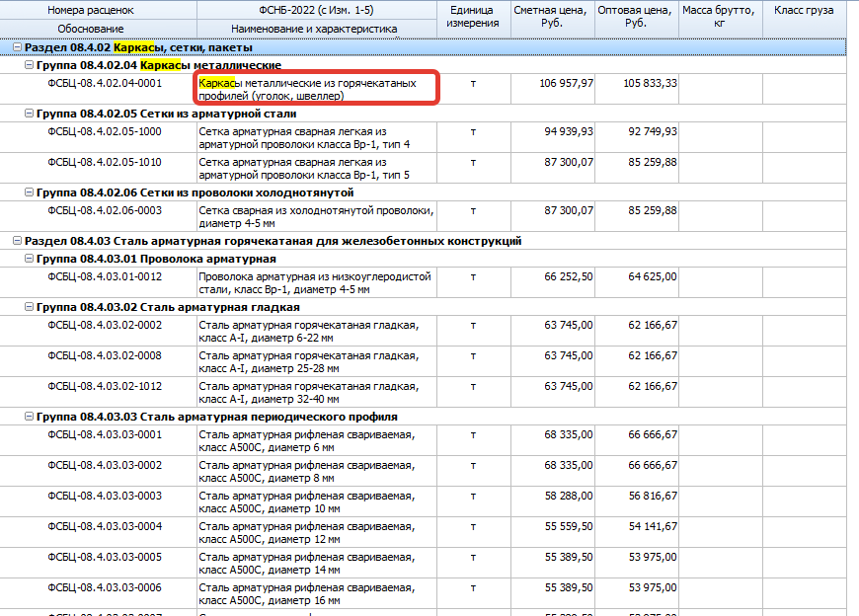Select the Группа 08.4.03.02 Сталь арматурная гладкая label
Viewport: 859px width, 616px height.
[x=168, y=307]
